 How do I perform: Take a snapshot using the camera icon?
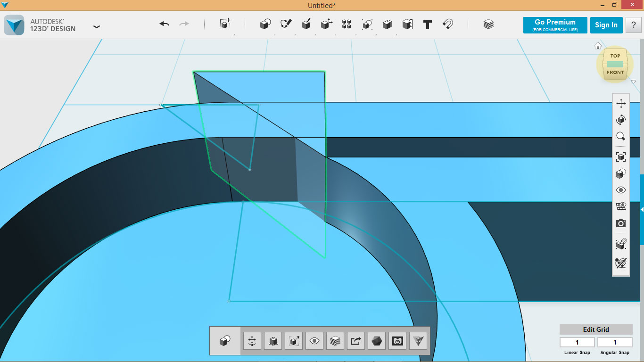[x=621, y=223]
